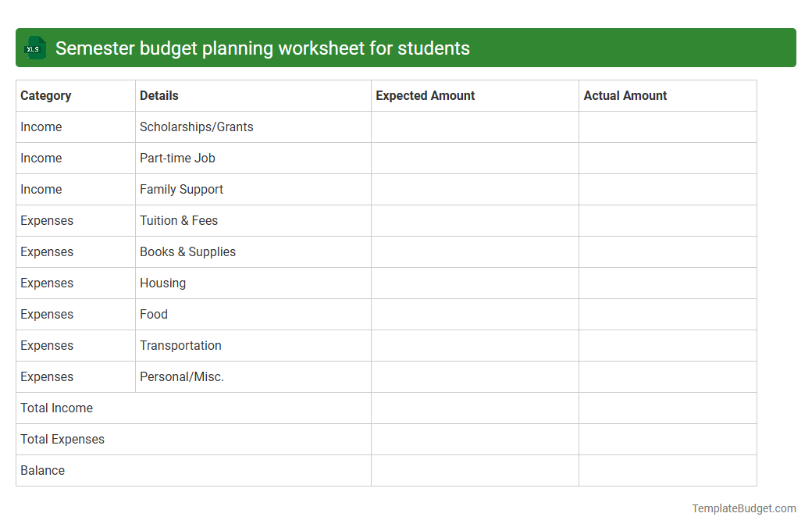This screenshot has width=812, height=531.
Task: Click the green XLS file icon
Action: point(34,48)
